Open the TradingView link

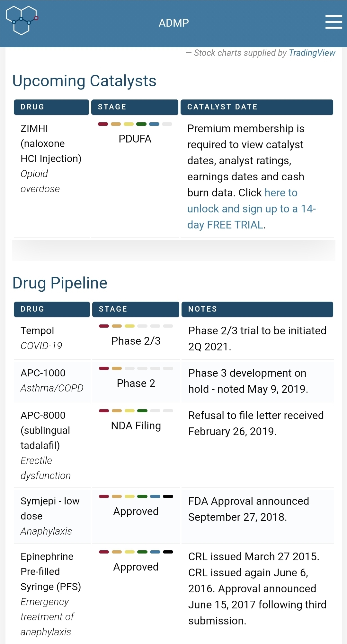pyautogui.click(x=312, y=53)
